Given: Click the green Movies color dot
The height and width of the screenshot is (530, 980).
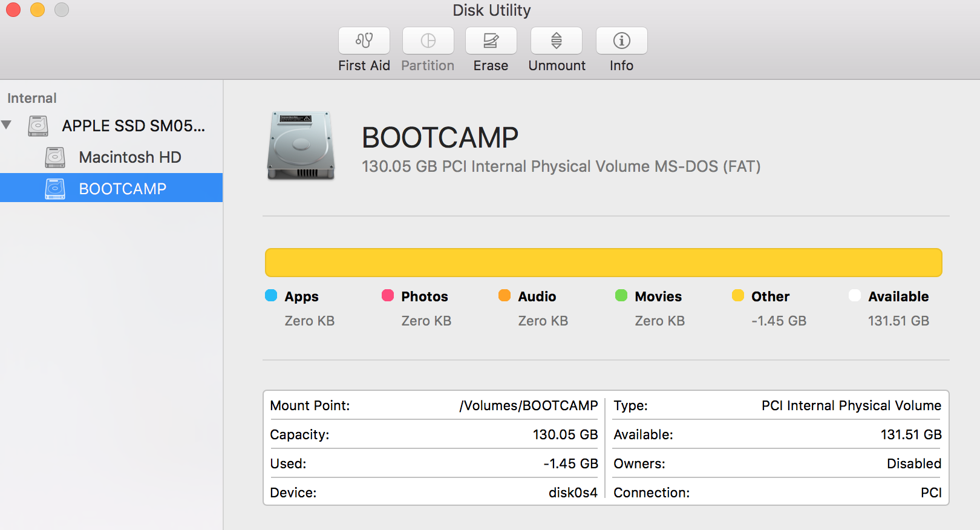Looking at the screenshot, I should (621, 295).
